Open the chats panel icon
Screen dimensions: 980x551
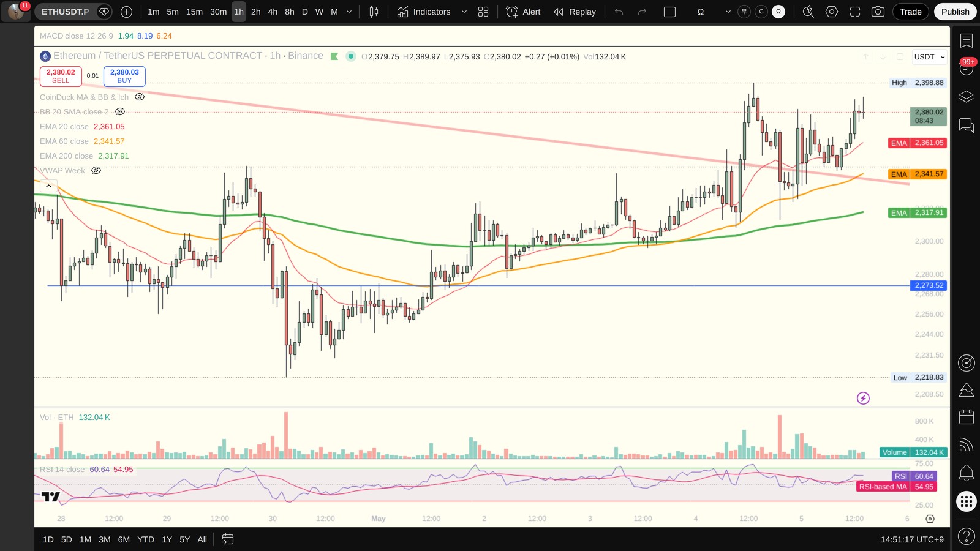point(966,125)
